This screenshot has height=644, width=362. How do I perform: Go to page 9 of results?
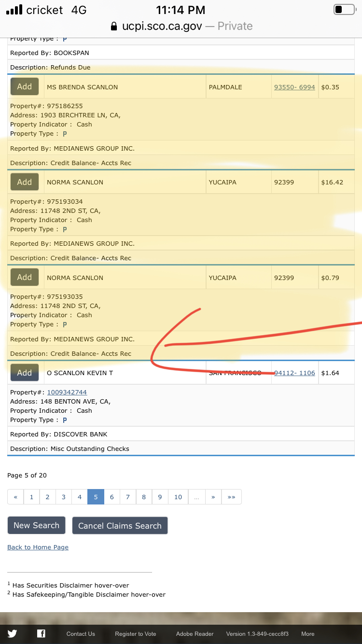(160, 497)
